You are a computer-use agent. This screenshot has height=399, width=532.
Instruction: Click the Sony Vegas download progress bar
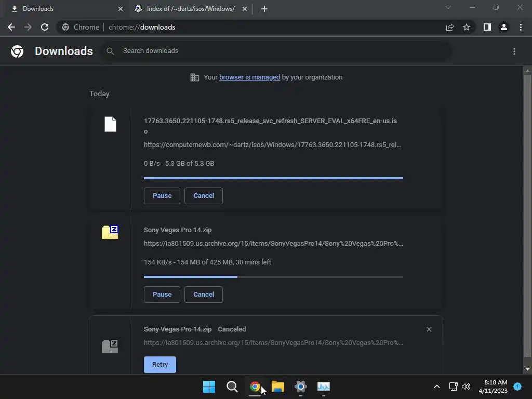tap(273, 277)
